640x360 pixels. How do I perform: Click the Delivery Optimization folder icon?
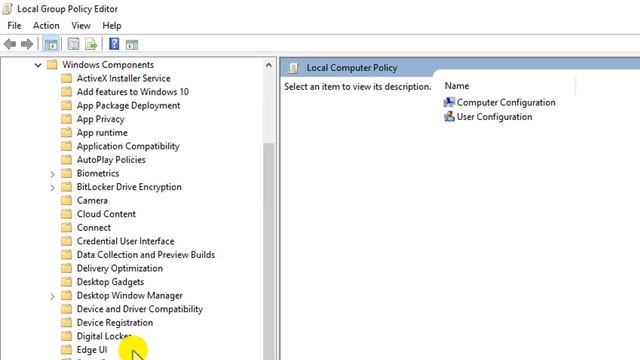[x=66, y=268]
